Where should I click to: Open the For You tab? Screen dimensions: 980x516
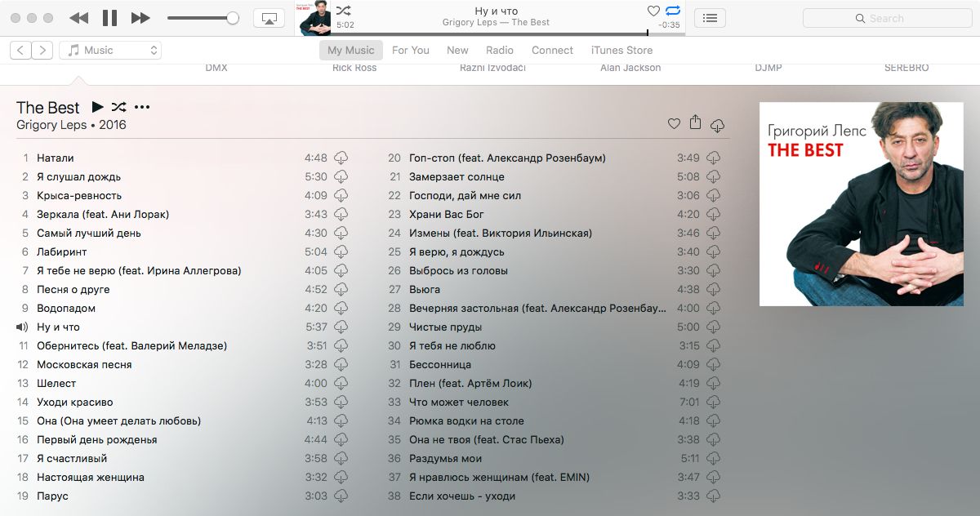click(x=411, y=51)
